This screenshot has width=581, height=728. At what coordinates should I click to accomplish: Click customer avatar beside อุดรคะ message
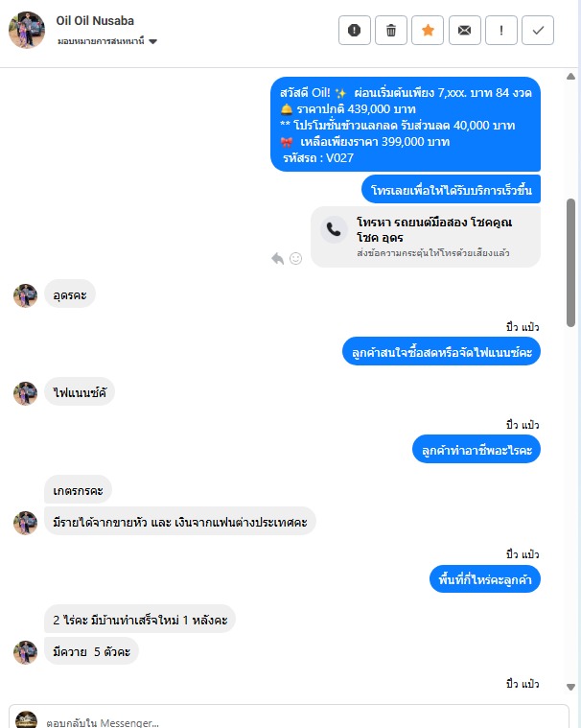(25, 295)
